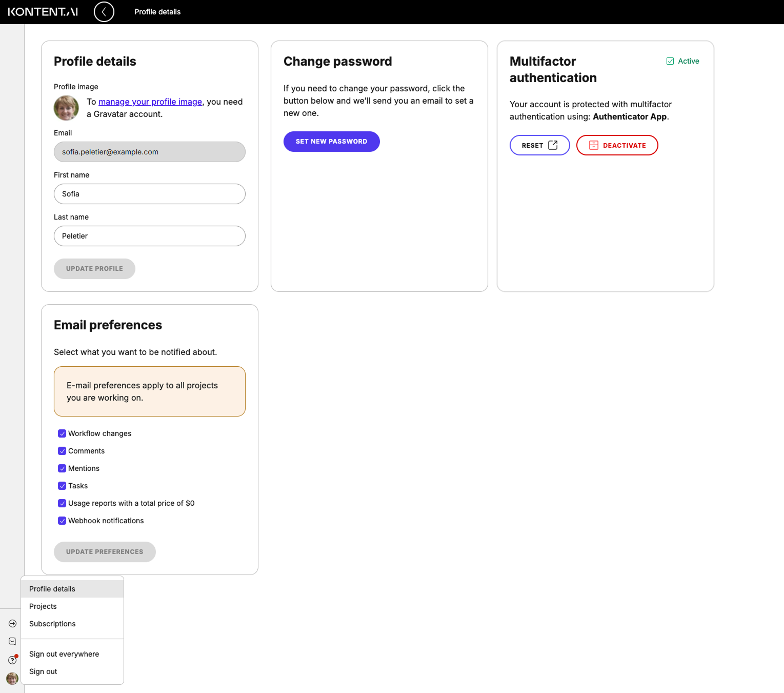The height and width of the screenshot is (693, 784).
Task: Uncheck the Workflow changes notification
Action: (62, 433)
